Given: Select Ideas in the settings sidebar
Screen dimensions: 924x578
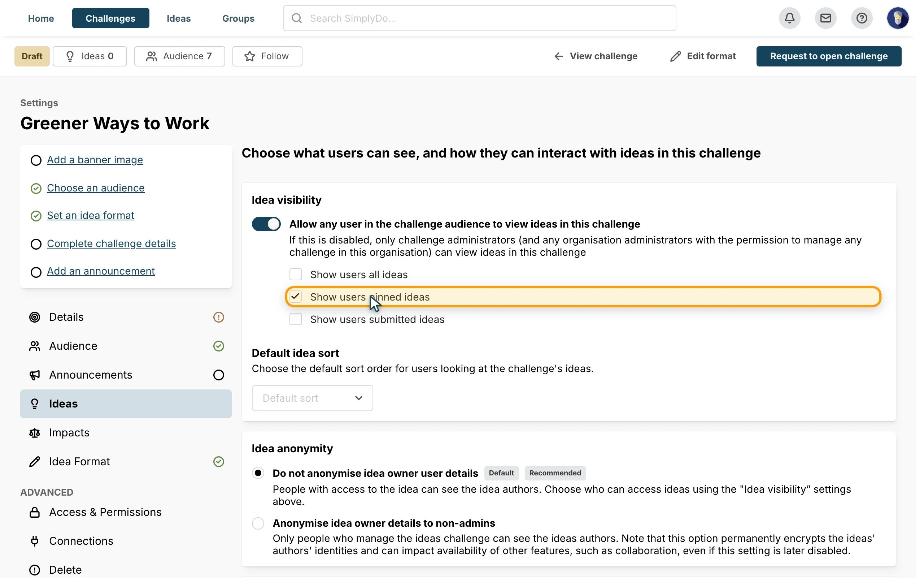Looking at the screenshot, I should (126, 404).
